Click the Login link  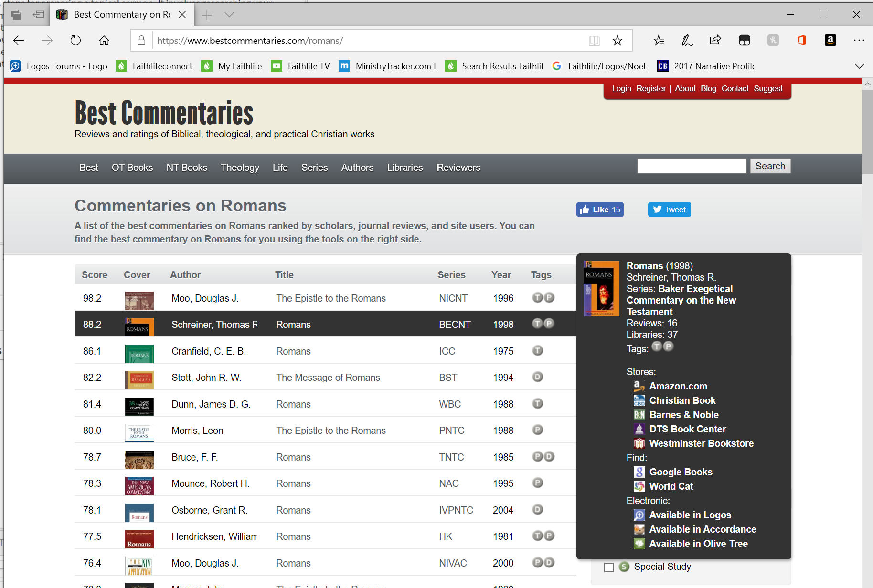(621, 88)
